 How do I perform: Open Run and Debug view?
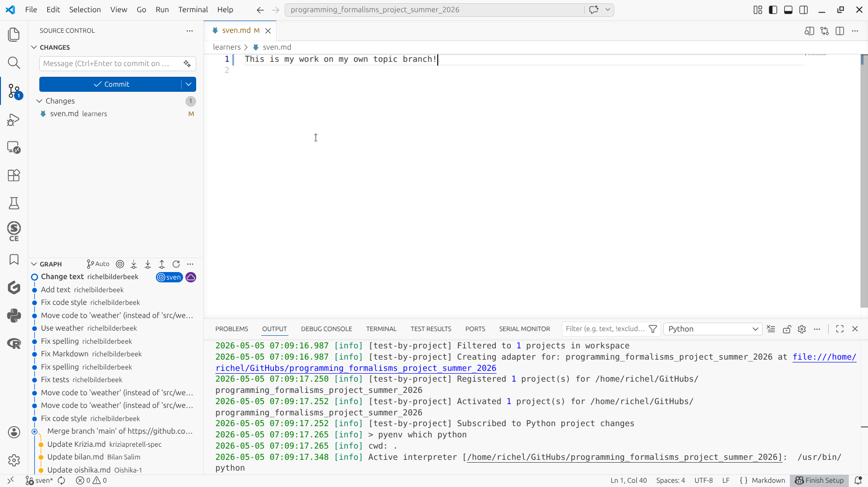coord(14,119)
